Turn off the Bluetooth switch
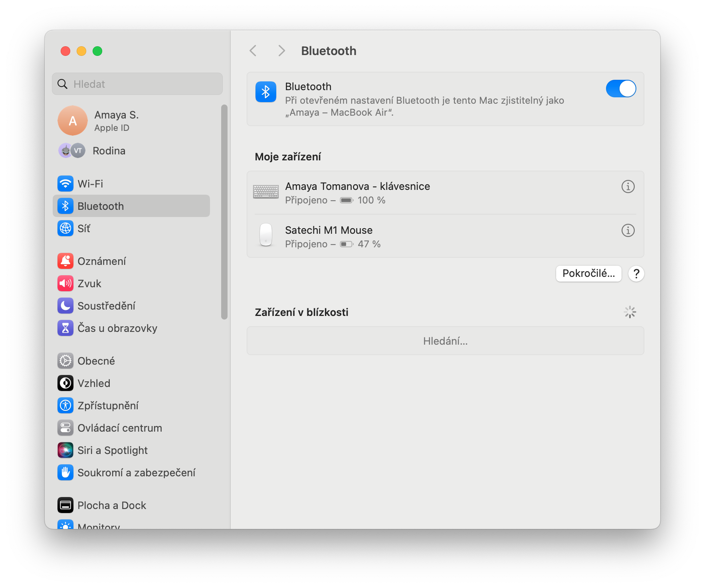Image resolution: width=705 pixels, height=588 pixels. [x=621, y=89]
